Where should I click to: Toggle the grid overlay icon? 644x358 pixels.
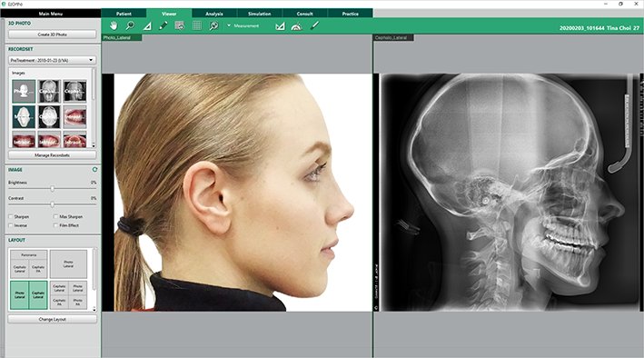pos(197,25)
